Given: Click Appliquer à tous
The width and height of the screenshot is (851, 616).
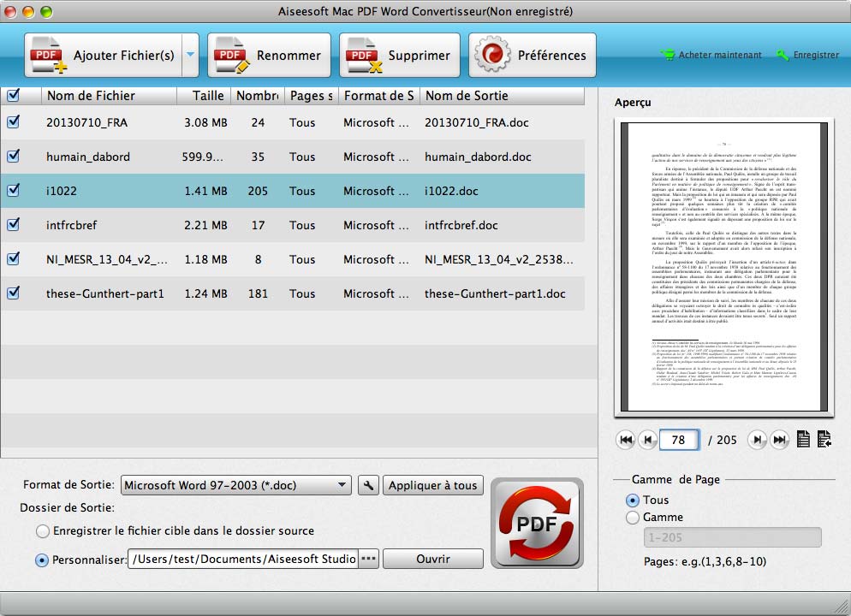Looking at the screenshot, I should point(432,485).
